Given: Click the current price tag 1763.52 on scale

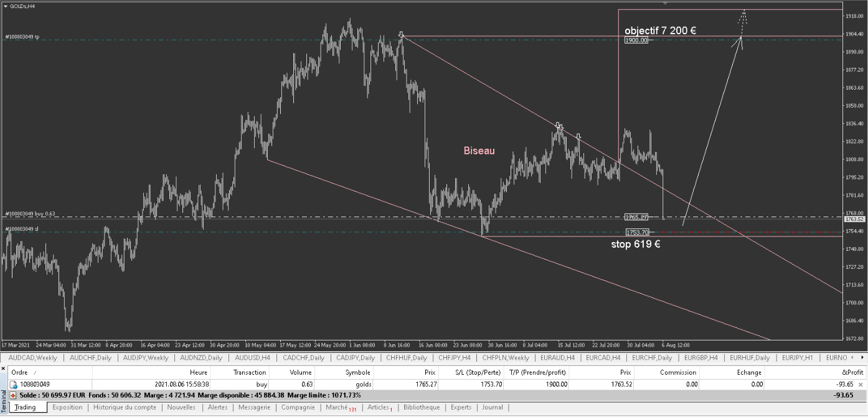Looking at the screenshot, I should click(x=855, y=219).
